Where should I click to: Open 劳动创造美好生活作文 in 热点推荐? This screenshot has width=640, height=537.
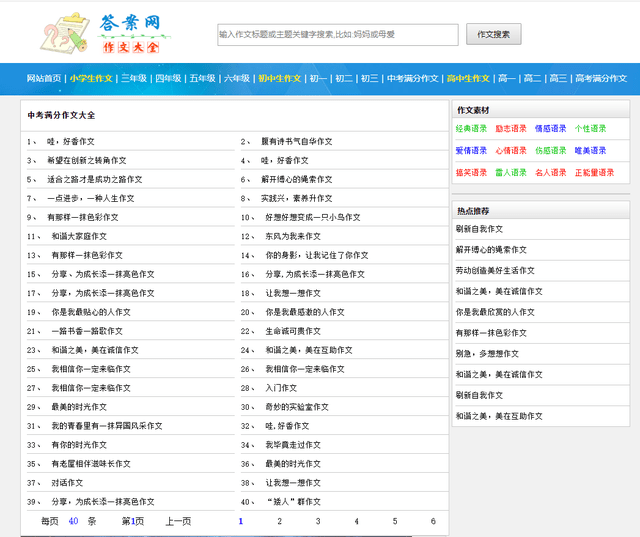pos(495,271)
